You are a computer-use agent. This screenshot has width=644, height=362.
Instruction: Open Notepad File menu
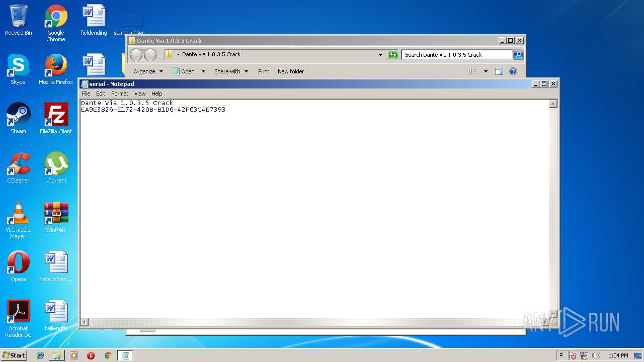click(x=86, y=94)
